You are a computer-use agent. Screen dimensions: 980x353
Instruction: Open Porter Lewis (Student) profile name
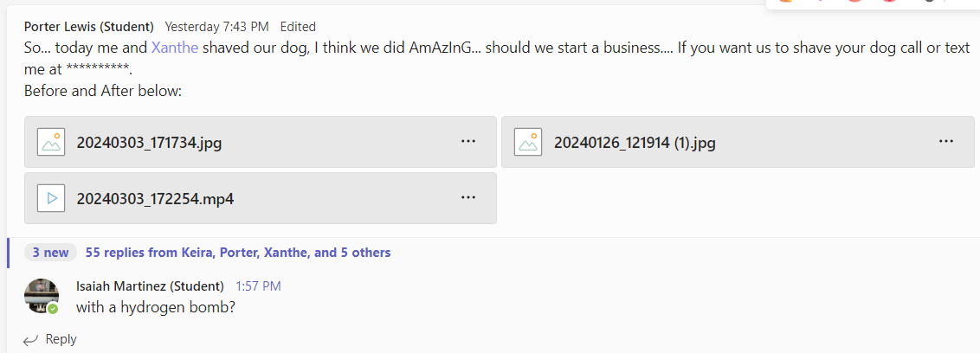coord(89,27)
